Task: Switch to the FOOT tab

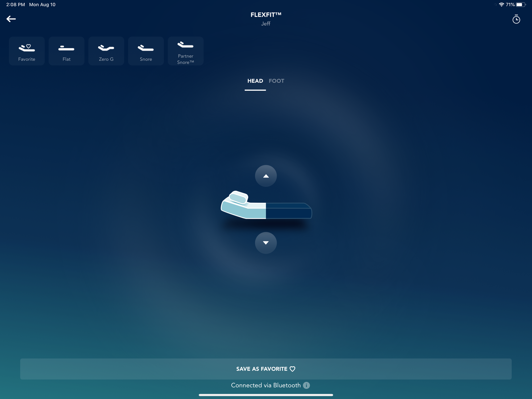Action: (x=276, y=81)
